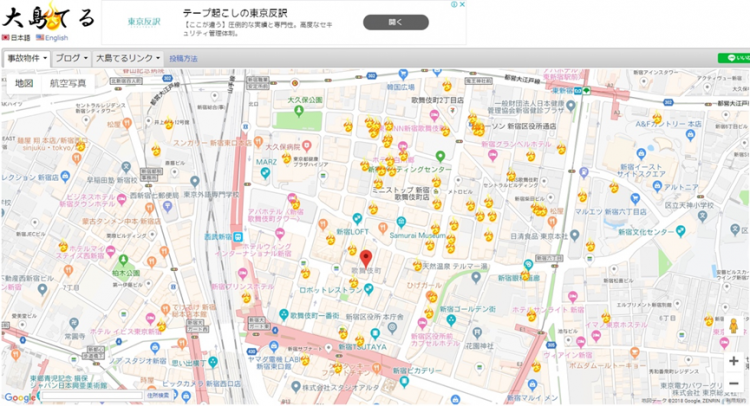This screenshot has height=406, width=750.
Task: Open the ad info icon beside close X
Action: 454,4
